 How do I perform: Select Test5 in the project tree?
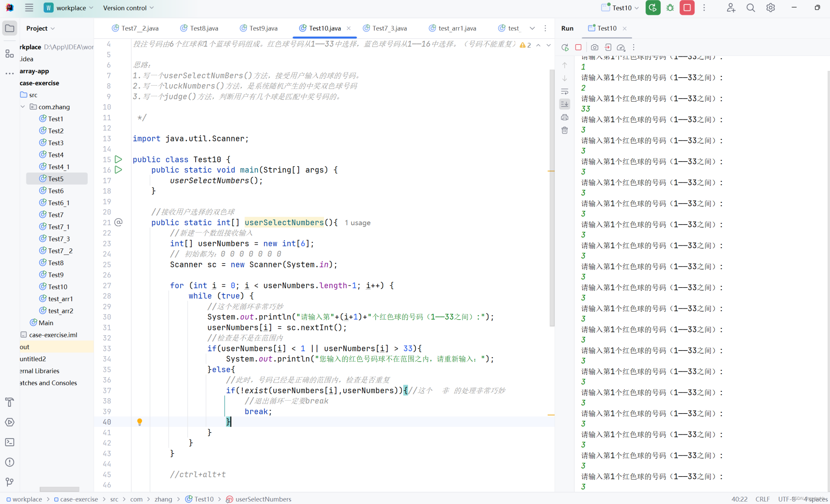point(56,179)
